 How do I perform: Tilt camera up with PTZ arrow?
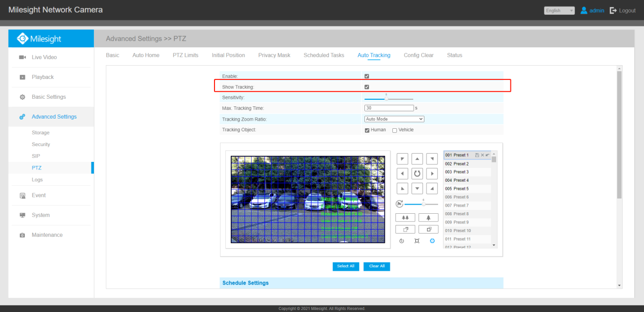(x=417, y=159)
